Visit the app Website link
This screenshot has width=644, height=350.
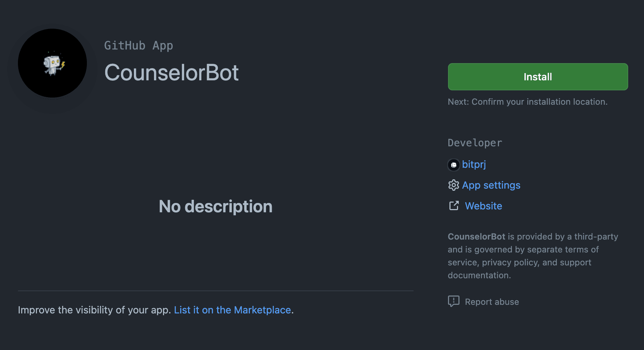pos(484,206)
